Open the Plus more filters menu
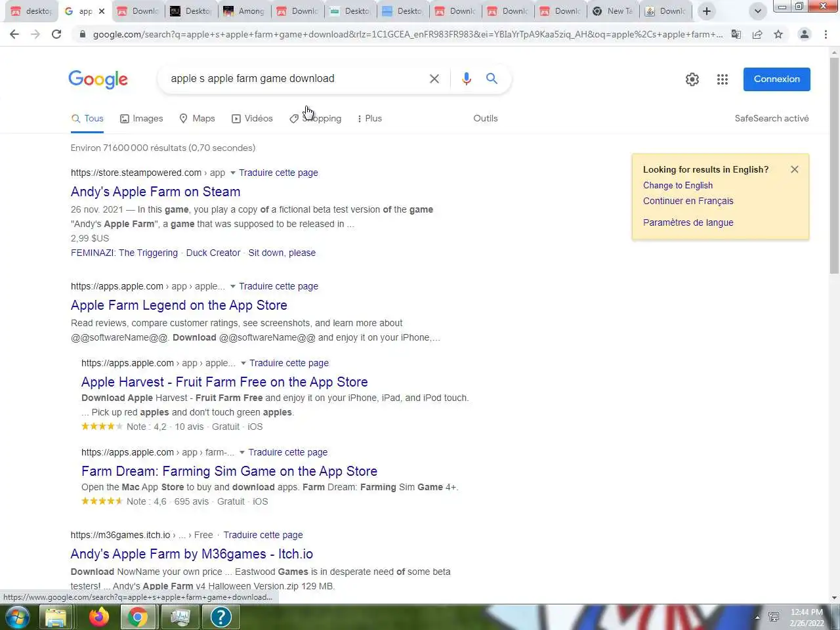 coord(369,118)
